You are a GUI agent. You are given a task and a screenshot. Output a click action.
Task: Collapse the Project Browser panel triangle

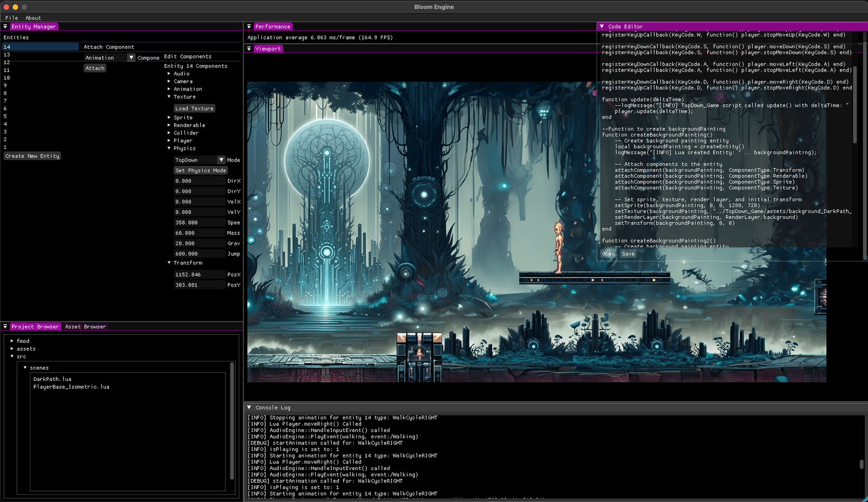[x=5, y=327]
